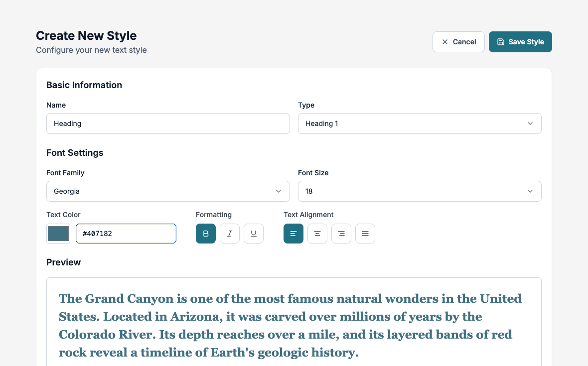Click the preview text paragraph
The image size is (588, 366).
(x=290, y=325)
